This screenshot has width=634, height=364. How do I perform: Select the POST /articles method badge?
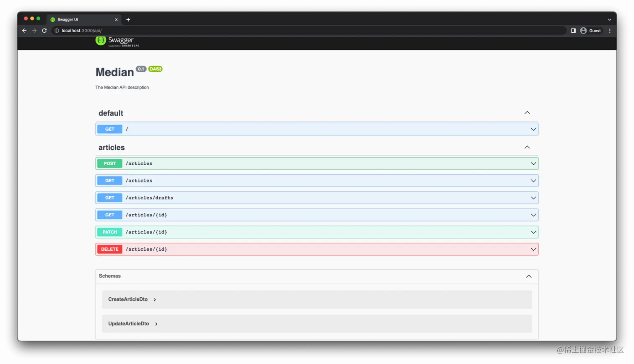[x=109, y=163]
